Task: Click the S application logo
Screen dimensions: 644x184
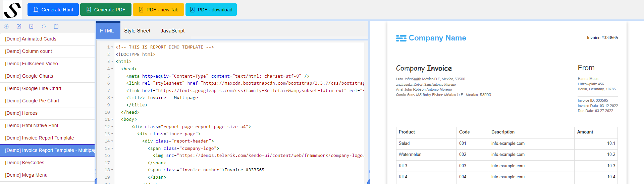Action: [12, 10]
